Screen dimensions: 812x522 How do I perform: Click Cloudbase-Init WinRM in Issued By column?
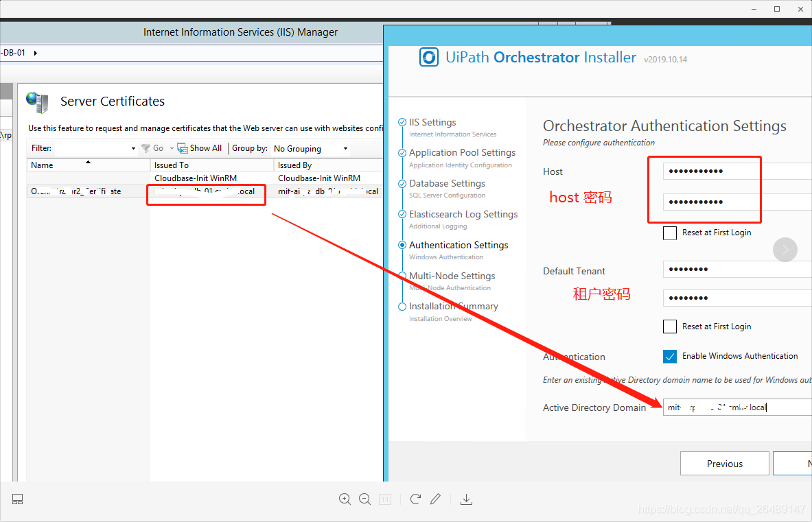coord(319,178)
